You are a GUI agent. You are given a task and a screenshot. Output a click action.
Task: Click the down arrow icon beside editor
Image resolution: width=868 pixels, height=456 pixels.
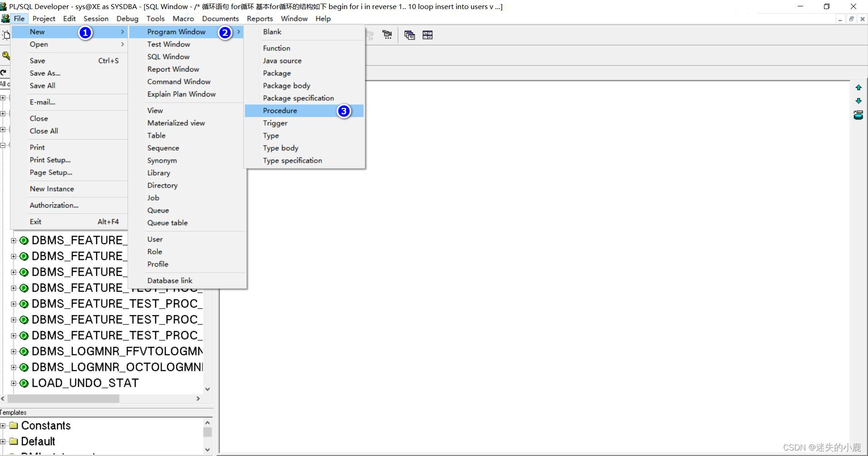coord(858,101)
